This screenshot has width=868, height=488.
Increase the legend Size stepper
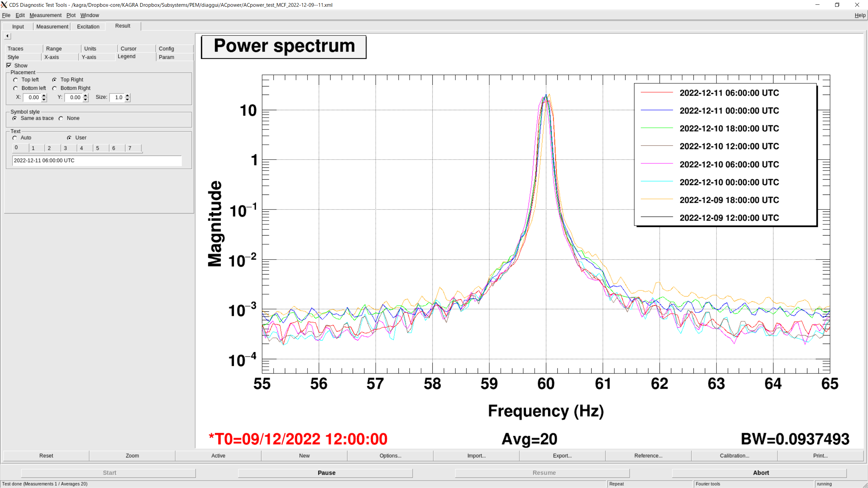tap(127, 96)
